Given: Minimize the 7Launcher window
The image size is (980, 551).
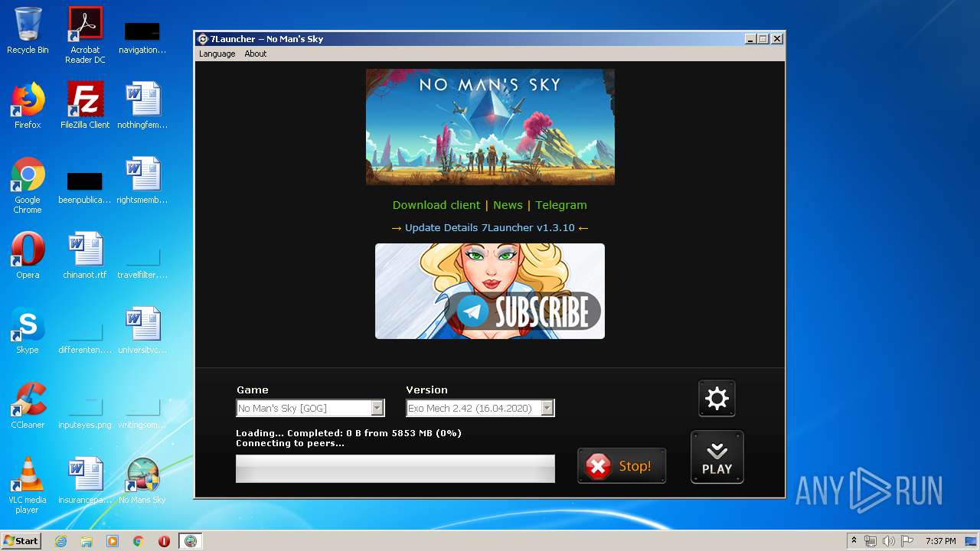Looking at the screenshot, I should (x=750, y=39).
